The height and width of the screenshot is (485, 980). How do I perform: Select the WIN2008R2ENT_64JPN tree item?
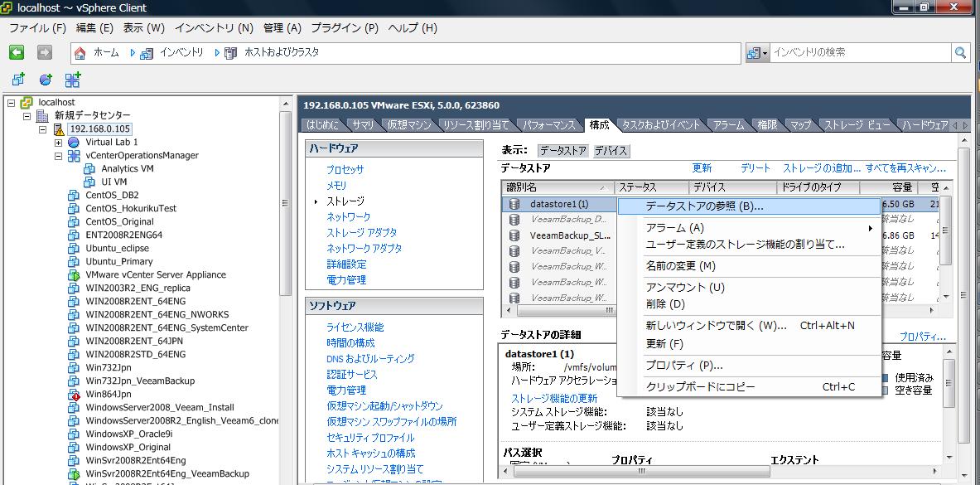134,341
